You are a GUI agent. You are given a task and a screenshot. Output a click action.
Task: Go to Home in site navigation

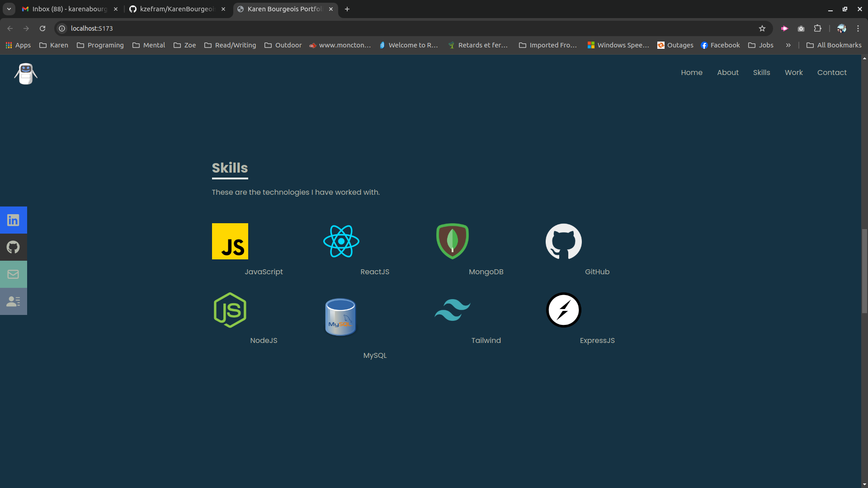692,72
